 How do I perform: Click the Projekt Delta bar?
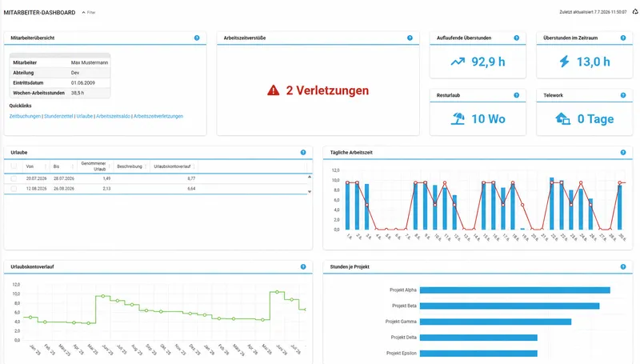[478, 338]
